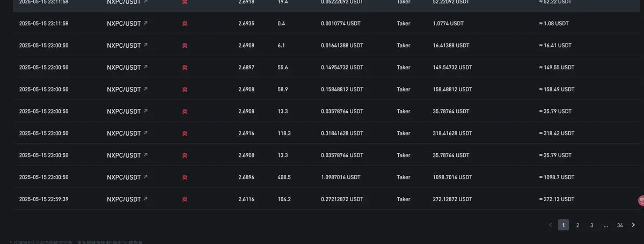Screen dimensions: 644x244
Task: Click the fee 0.15848812 USDT
Action: (x=342, y=90)
